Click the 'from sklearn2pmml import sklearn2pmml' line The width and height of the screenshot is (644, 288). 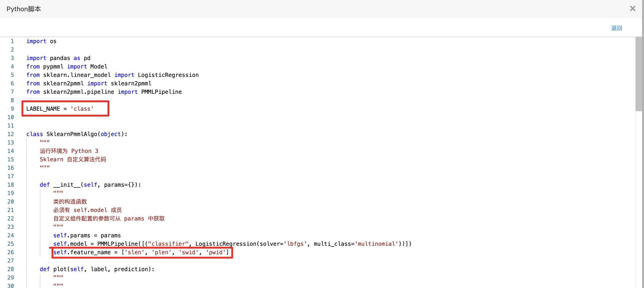pyautogui.click(x=89, y=83)
